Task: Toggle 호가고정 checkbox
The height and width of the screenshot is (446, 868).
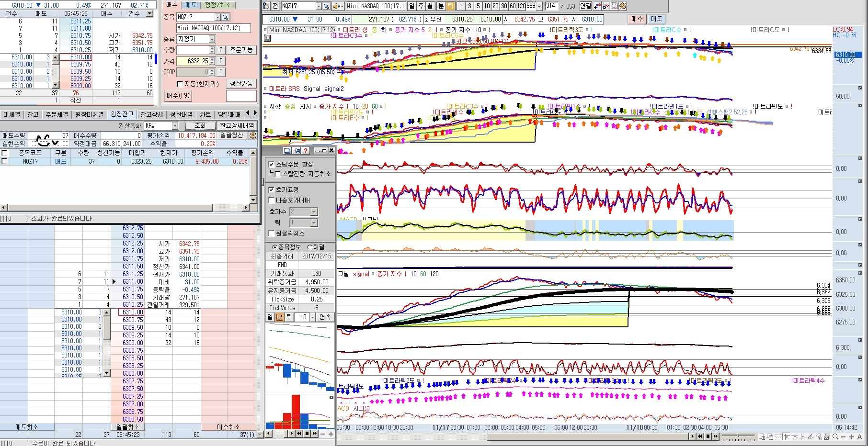Action: 272,190
